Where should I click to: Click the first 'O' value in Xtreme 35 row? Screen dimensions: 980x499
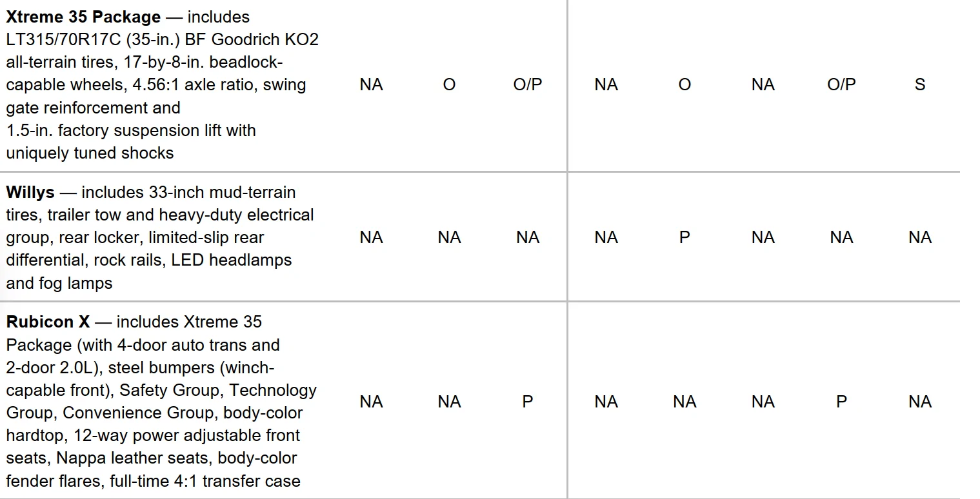(449, 84)
